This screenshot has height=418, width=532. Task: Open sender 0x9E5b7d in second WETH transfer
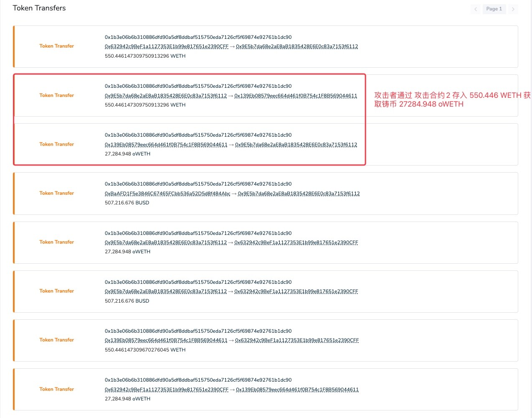(x=166, y=96)
